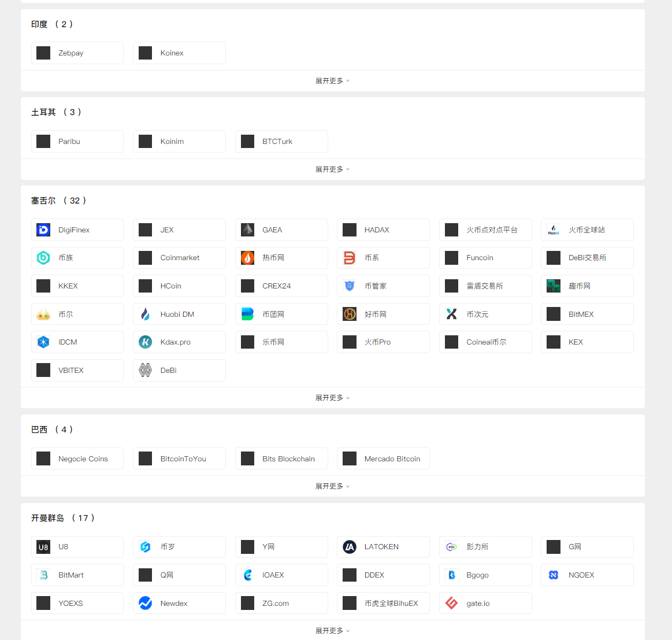Click the U8 black logo icon
This screenshot has height=640, width=672.
tap(43, 547)
